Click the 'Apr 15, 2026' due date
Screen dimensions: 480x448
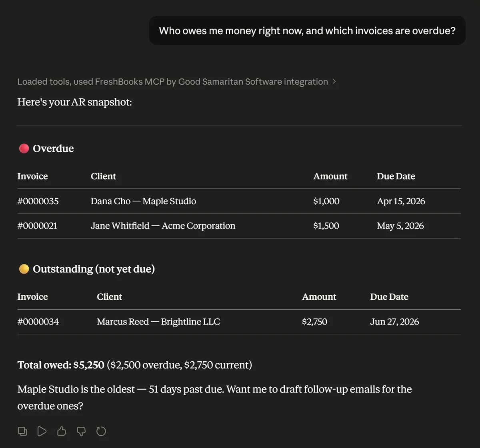[x=401, y=201]
